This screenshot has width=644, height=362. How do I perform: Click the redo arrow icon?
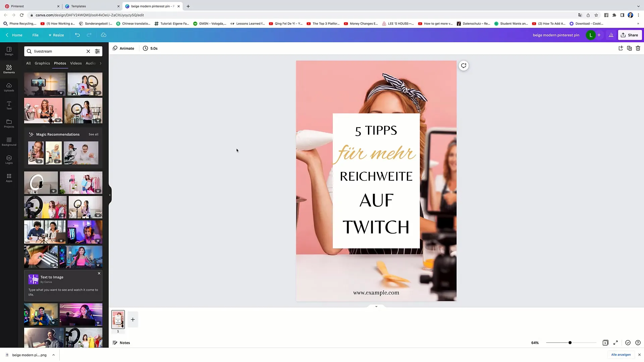89,35
